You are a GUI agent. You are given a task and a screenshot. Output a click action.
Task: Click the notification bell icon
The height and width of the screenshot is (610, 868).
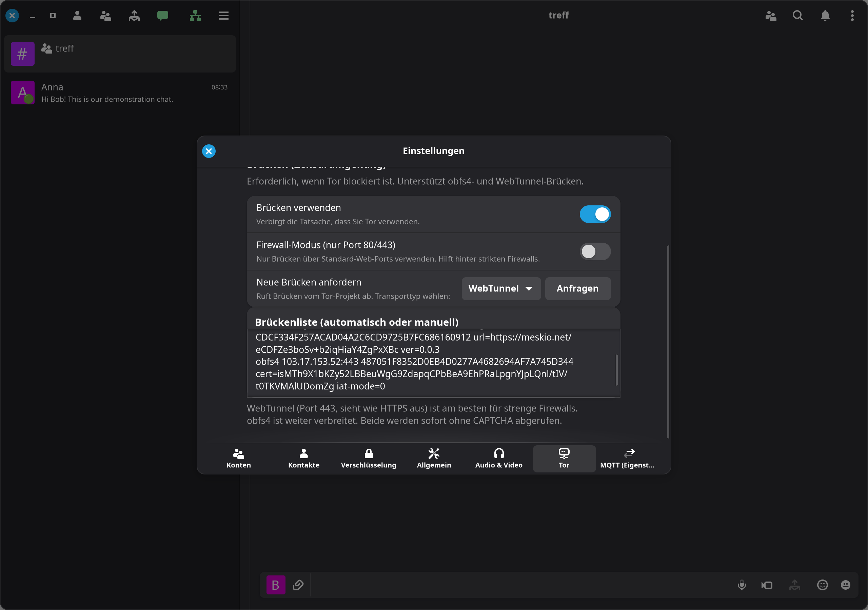(825, 16)
